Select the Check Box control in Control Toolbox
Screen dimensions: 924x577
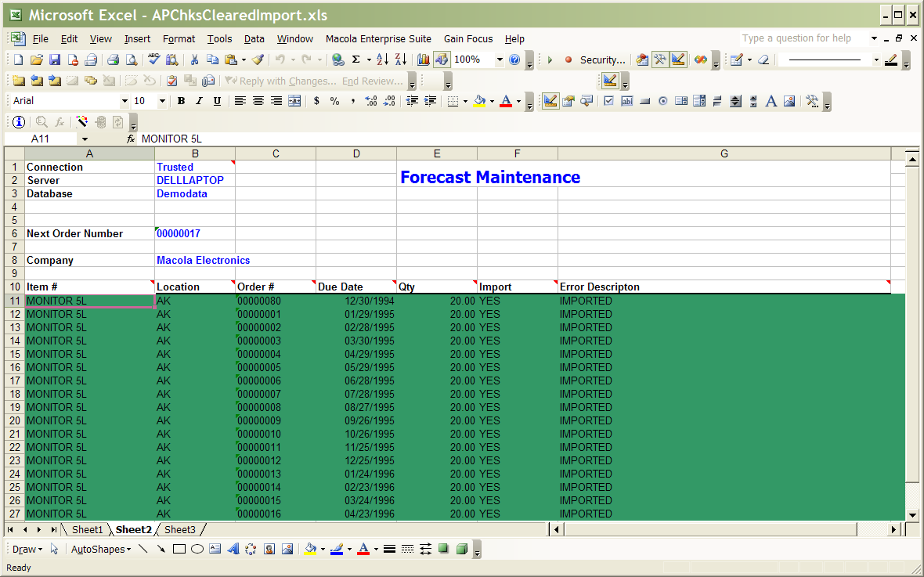tap(608, 101)
